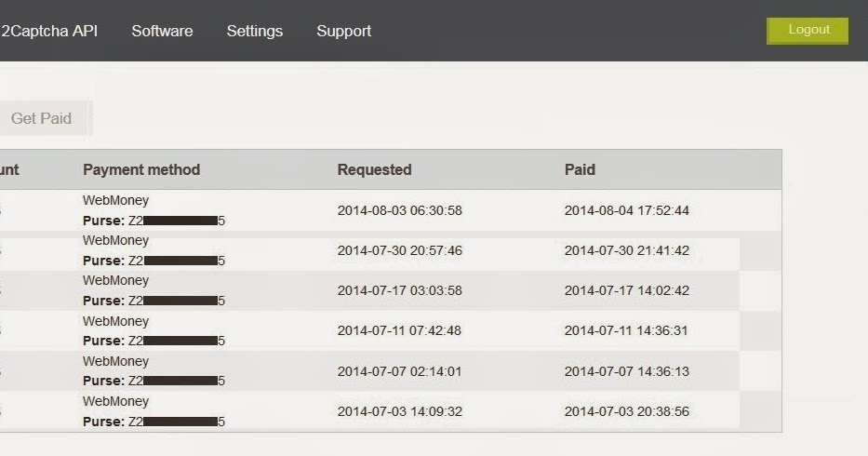Select paid date 2014-08-04 17:52:44
Screen dimensions: 868x456
(x=626, y=210)
